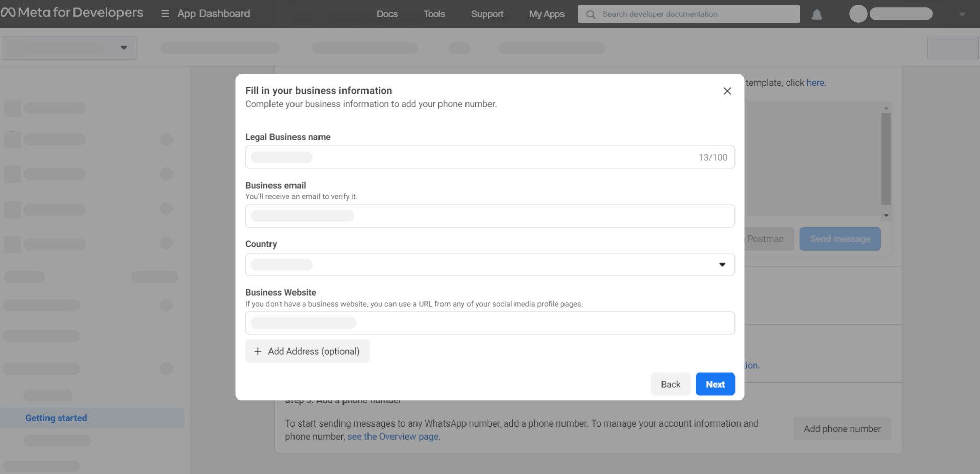Open My Apps from the navigation bar
The height and width of the screenshot is (474, 980).
click(x=546, y=14)
